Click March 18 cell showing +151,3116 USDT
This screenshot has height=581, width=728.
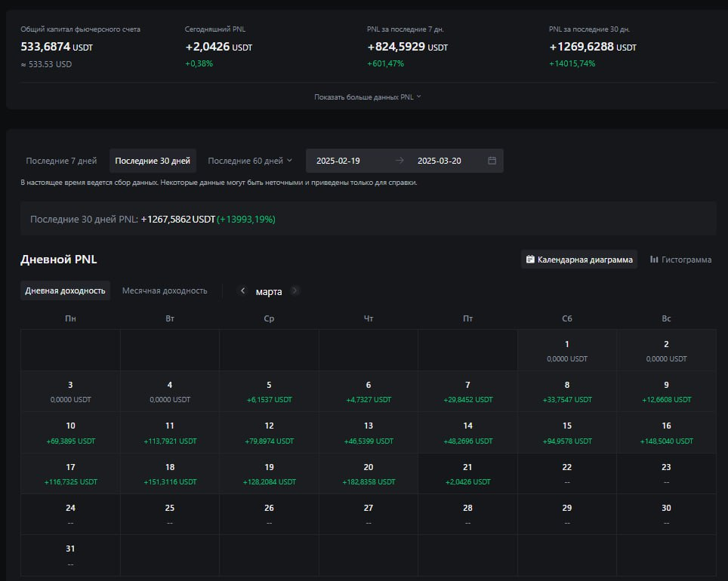tap(170, 474)
